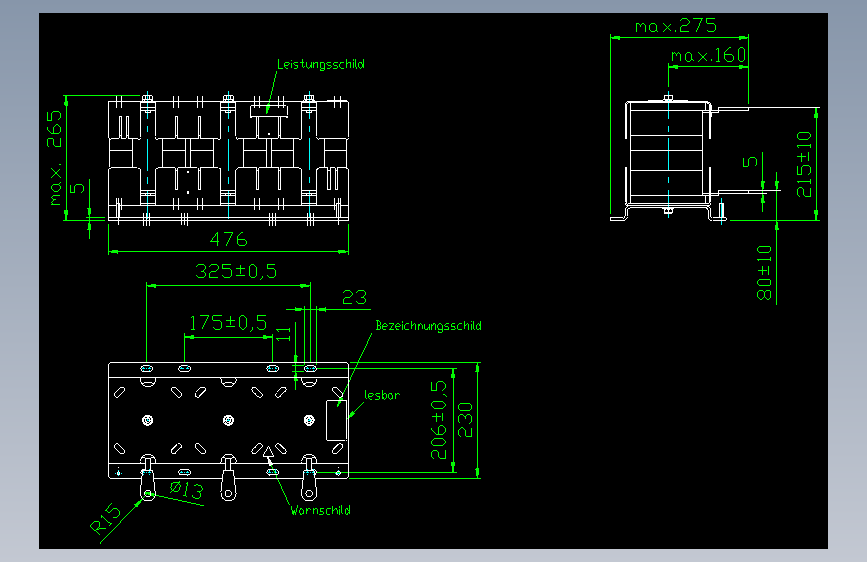Image resolution: width=867 pixels, height=562 pixels.
Task: Select the '325±0,5' dimension text
Action: click(x=236, y=271)
